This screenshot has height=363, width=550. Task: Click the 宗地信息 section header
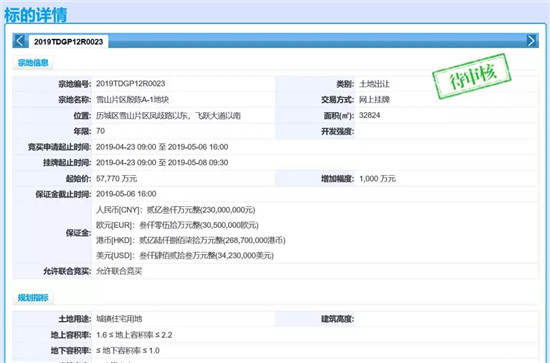coord(33,63)
